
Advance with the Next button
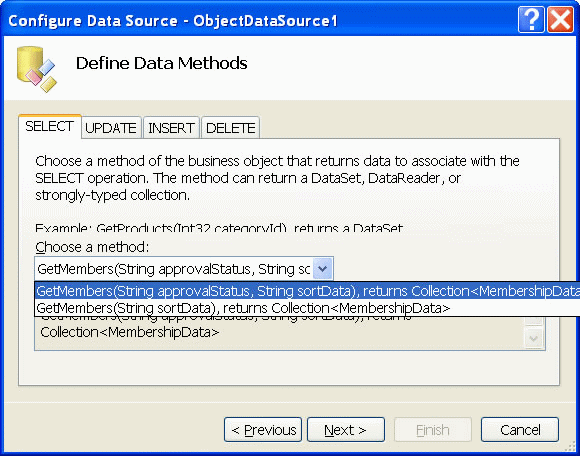pyautogui.click(x=346, y=430)
